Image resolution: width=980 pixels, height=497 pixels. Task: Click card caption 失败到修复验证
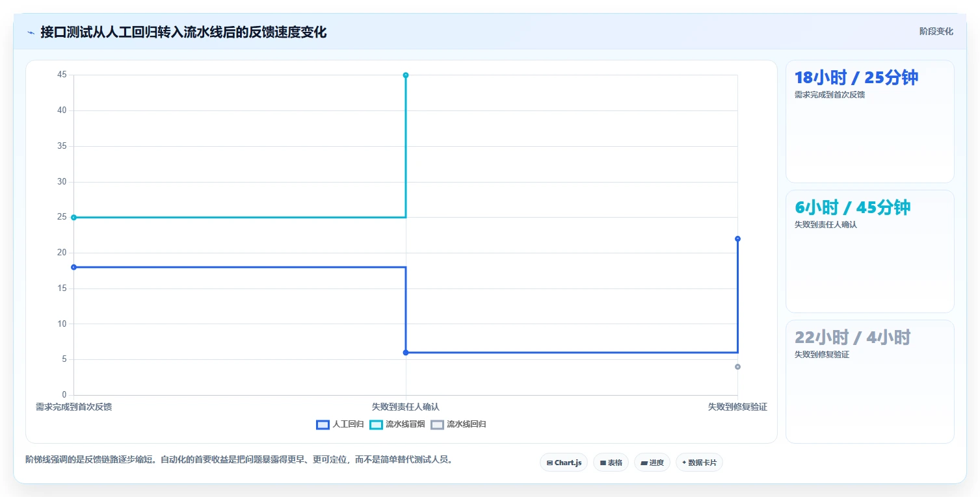coord(822,354)
